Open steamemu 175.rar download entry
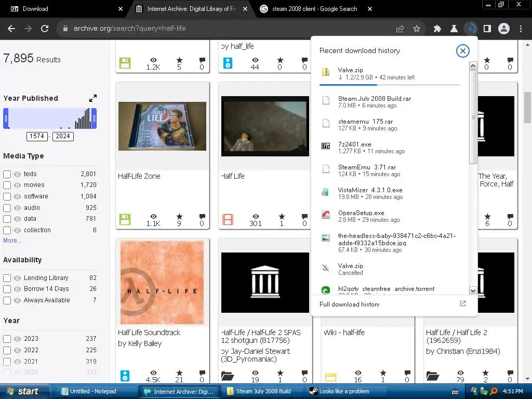Image resolution: width=532 pixels, height=399 pixels. [390, 125]
